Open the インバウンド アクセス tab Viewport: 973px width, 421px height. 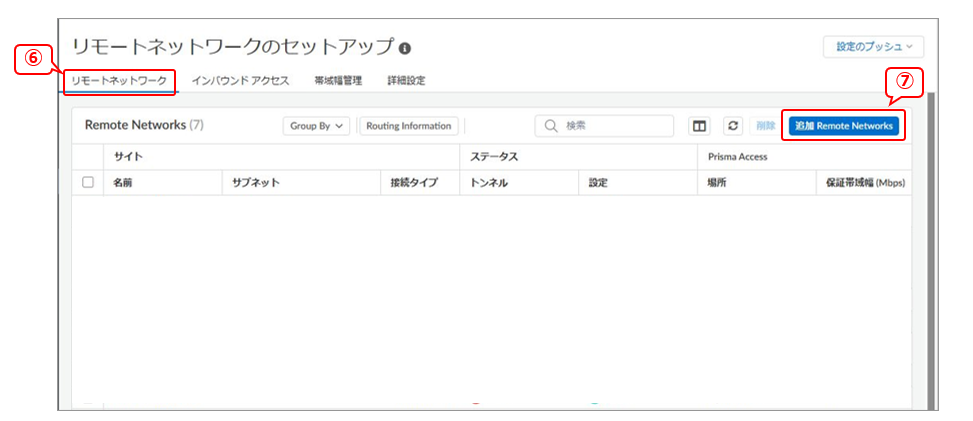tap(240, 81)
